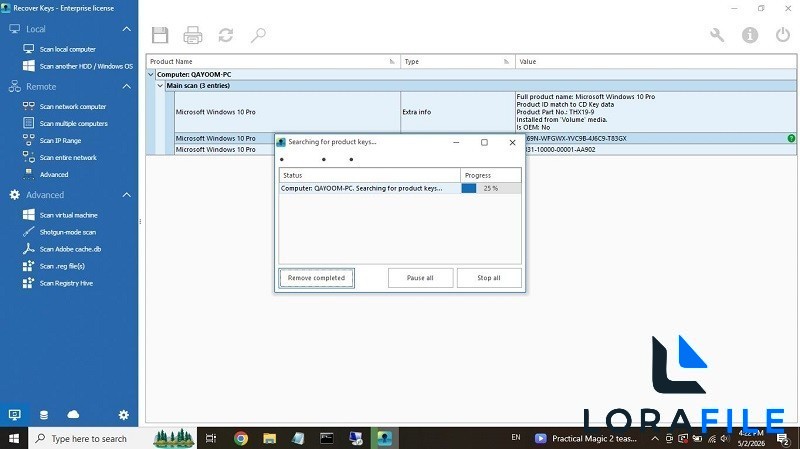Click the bottom sidebar gear icon
800x449 pixels.
click(x=123, y=415)
